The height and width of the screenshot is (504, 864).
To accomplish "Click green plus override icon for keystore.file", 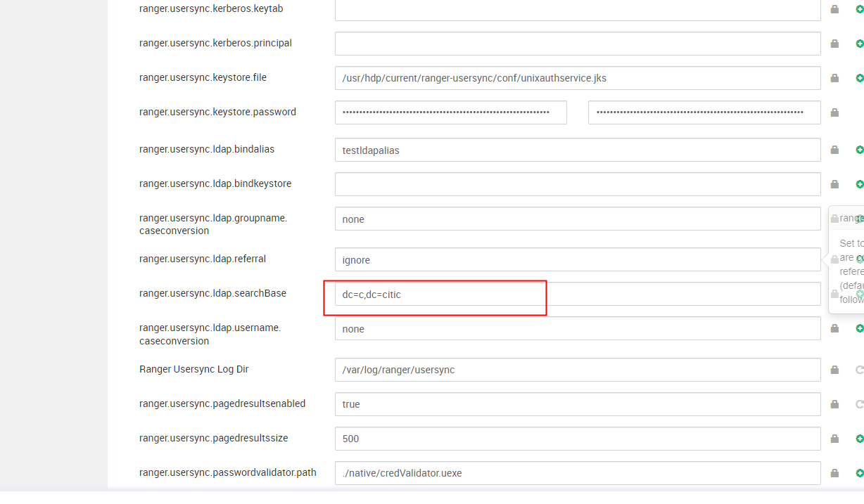I will [x=859, y=78].
